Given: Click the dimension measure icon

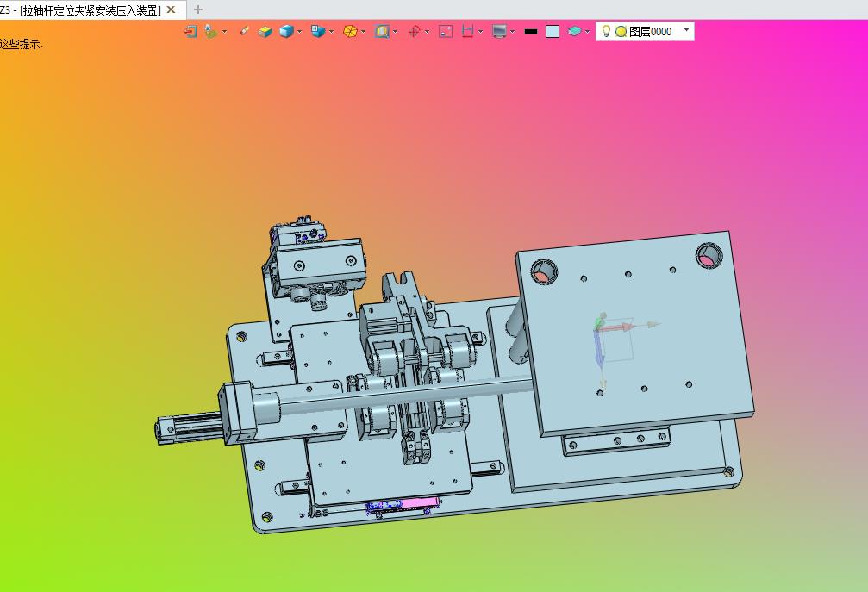Looking at the screenshot, I should coord(467,32).
